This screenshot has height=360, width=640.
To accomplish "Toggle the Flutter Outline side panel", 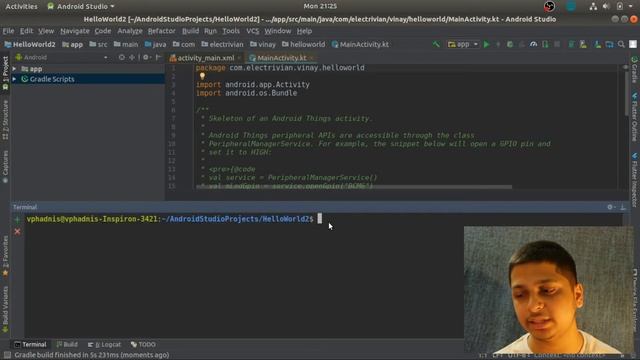I will (634, 117).
